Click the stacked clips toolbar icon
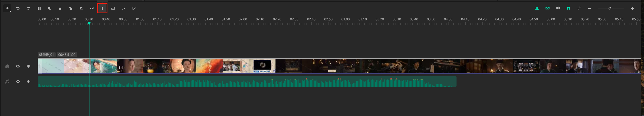Image resolution: width=644 pixels, height=116 pixels. click(x=71, y=8)
